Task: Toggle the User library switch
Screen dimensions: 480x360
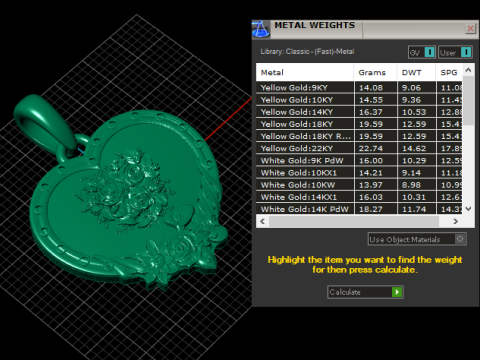Action: (455, 52)
